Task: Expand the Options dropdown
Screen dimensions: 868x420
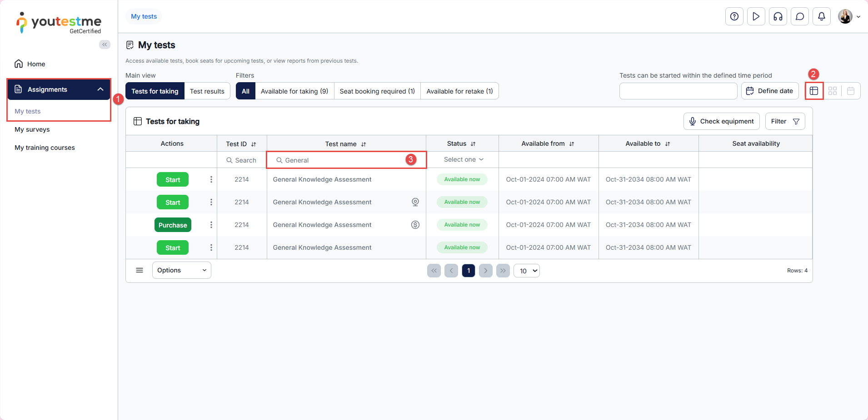Action: click(x=181, y=270)
